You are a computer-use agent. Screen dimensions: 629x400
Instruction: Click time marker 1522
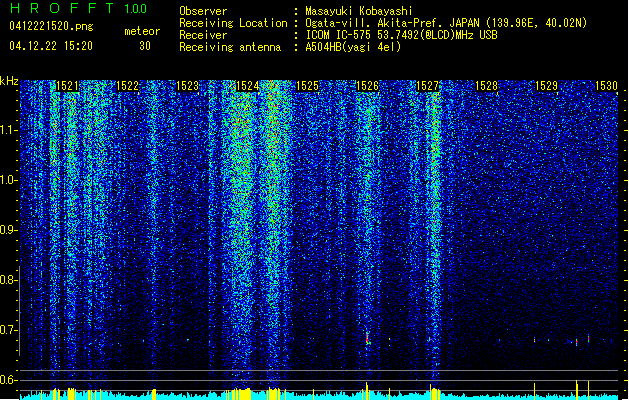127,86
